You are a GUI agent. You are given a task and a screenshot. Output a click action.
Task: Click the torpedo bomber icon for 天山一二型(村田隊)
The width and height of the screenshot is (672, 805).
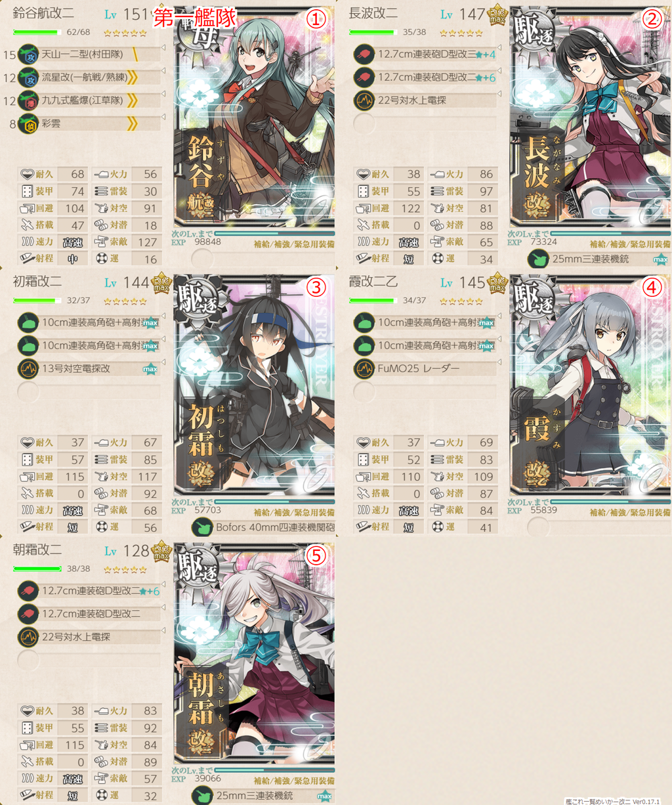tap(29, 54)
